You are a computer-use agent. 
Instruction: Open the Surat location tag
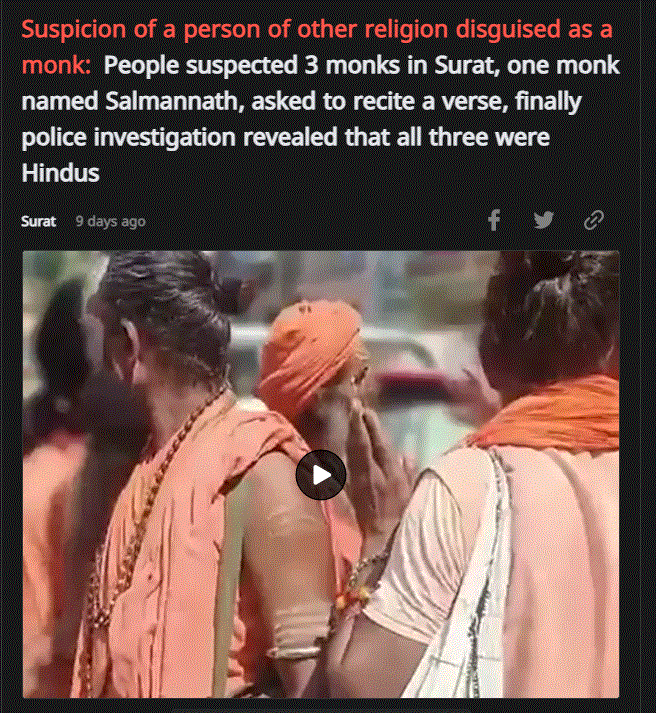(x=39, y=221)
